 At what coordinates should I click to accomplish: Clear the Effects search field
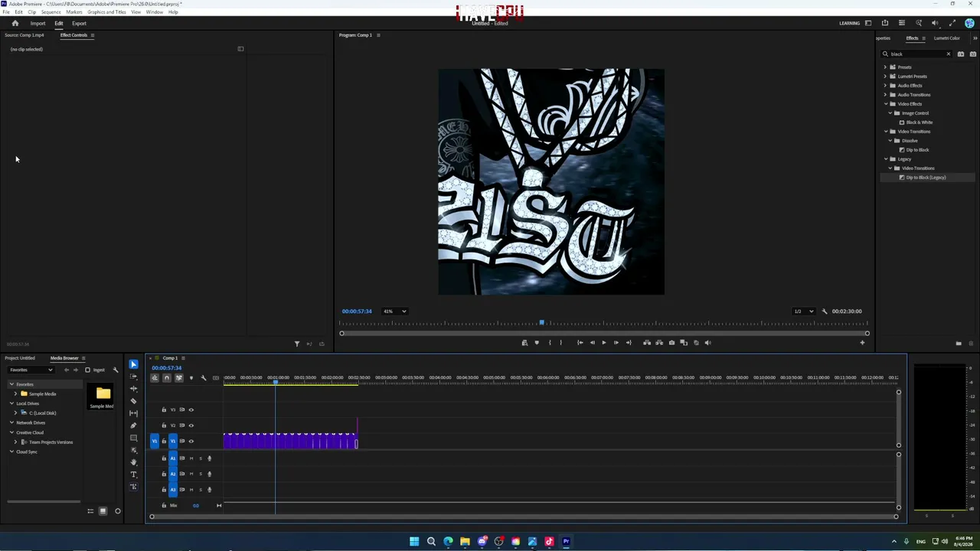tap(948, 54)
